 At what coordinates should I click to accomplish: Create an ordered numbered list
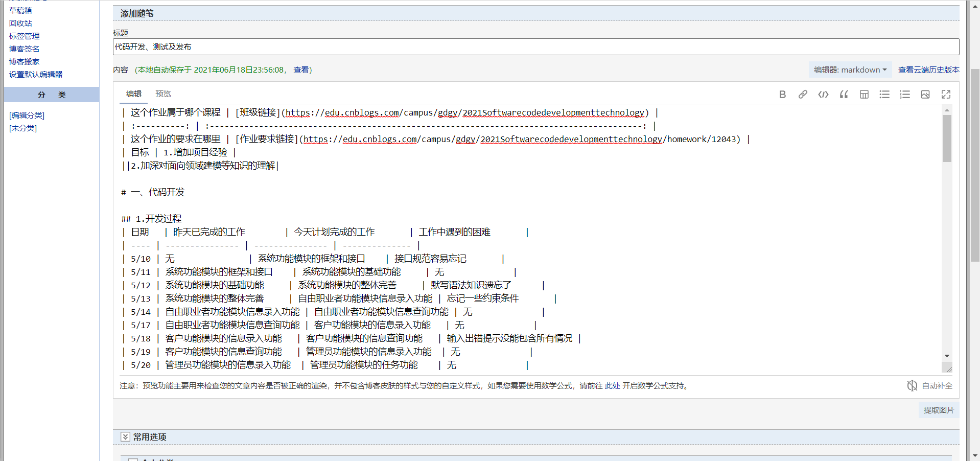[905, 95]
